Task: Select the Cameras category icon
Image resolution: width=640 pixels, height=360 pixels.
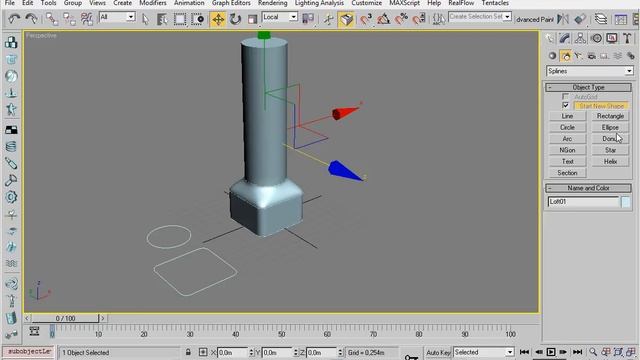Action: click(x=591, y=56)
